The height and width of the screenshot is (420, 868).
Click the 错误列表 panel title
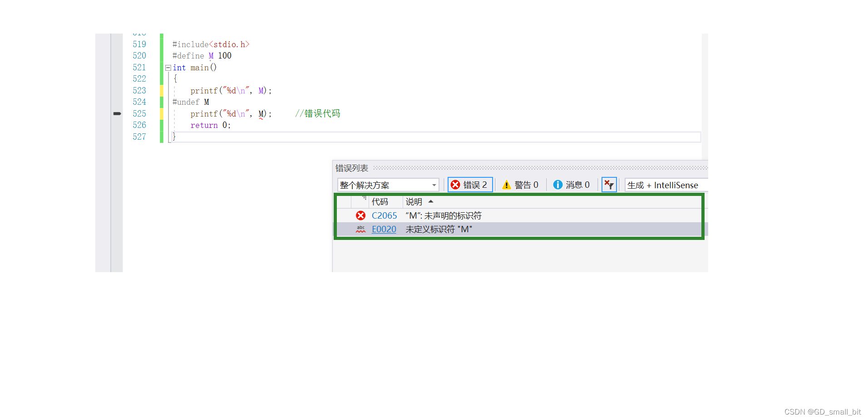(x=352, y=168)
